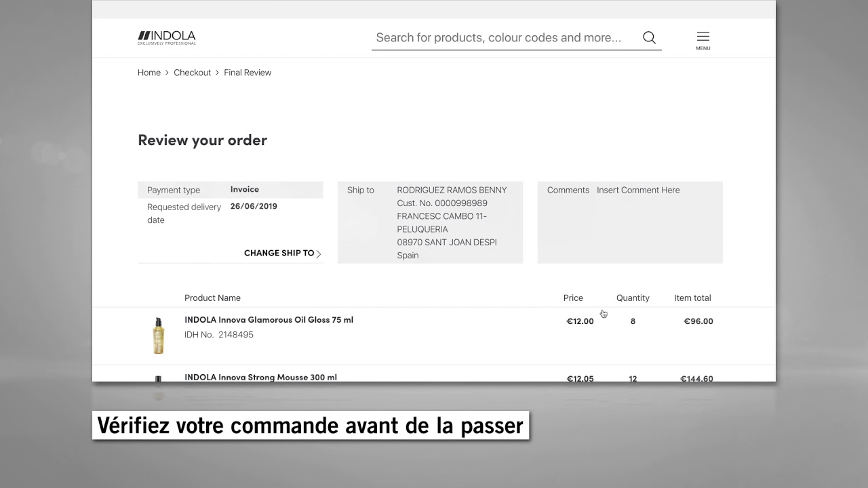Click quantity 12 for Strong Mousse
The height and width of the screenshot is (488, 868).
point(633,378)
